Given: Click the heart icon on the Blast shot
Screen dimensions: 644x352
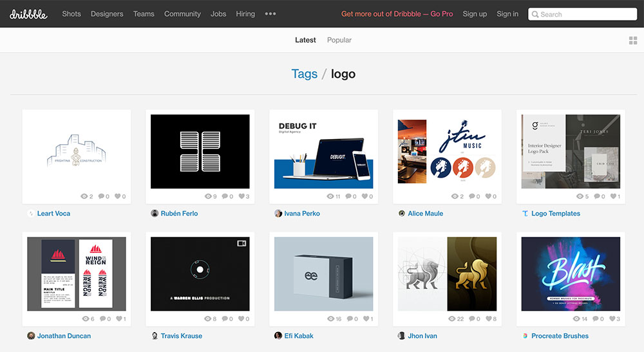Looking at the screenshot, I should [612, 319].
